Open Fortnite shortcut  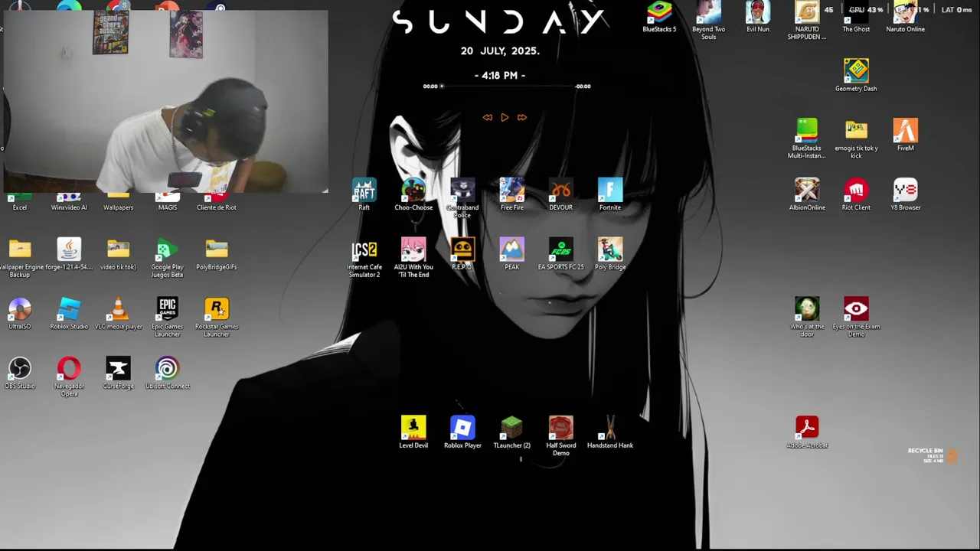(610, 193)
